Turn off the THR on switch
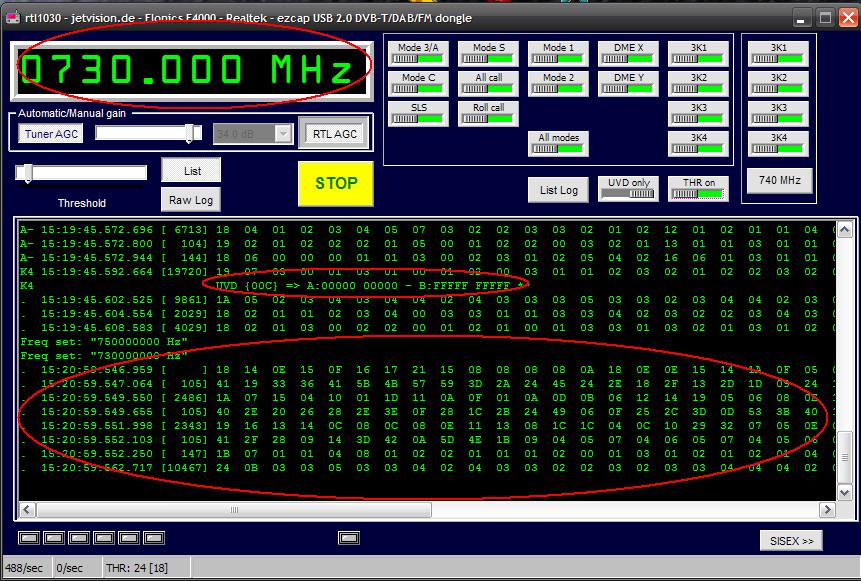Image resolution: width=861 pixels, height=581 pixels. [x=698, y=189]
